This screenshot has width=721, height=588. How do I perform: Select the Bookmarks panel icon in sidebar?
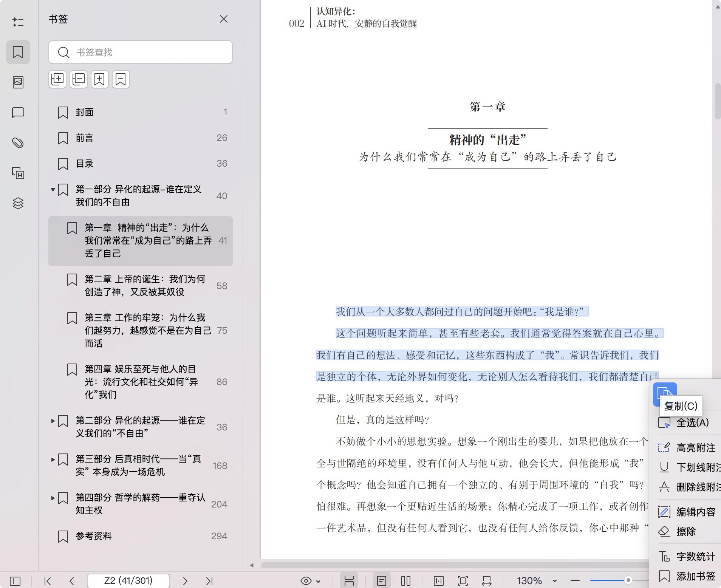(x=18, y=52)
